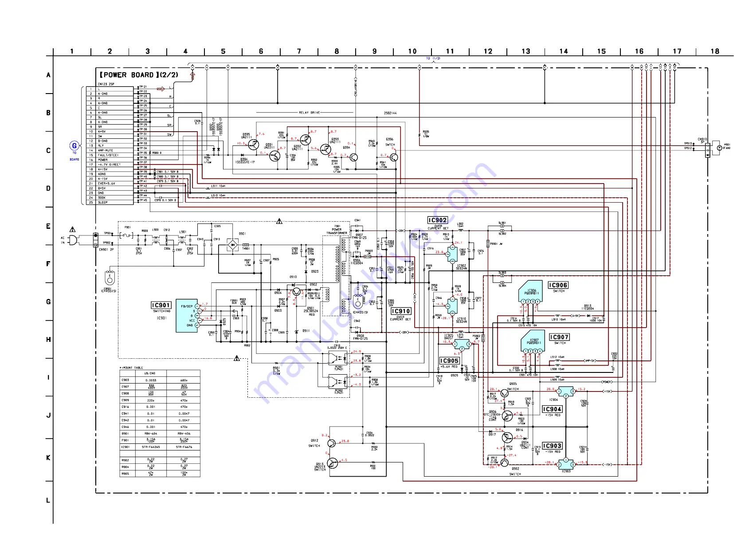Click the IC910 boxed label
The width and height of the screenshot is (745, 560).
click(x=401, y=311)
